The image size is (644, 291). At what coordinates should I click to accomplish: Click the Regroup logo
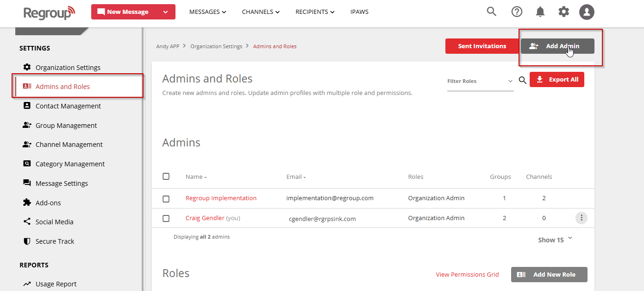(x=50, y=12)
